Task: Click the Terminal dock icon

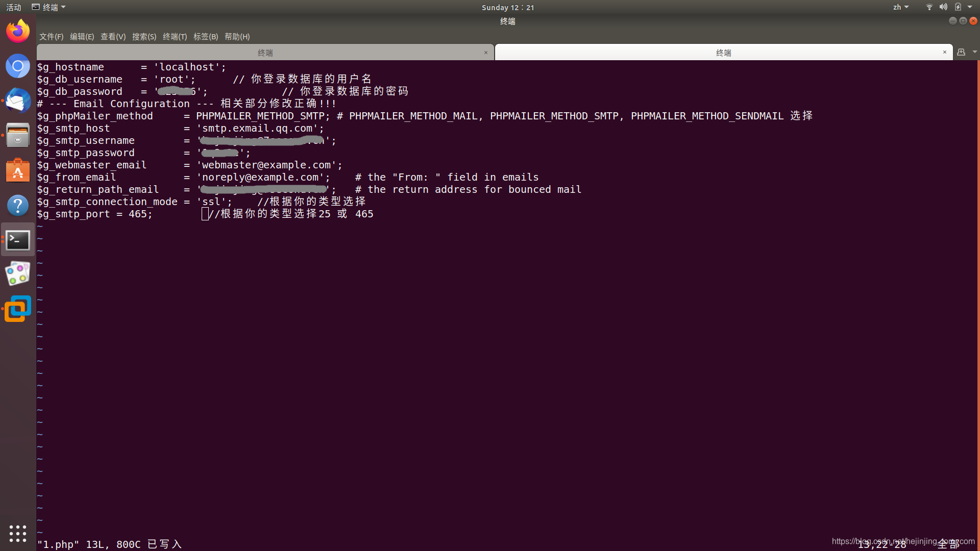Action: click(x=18, y=240)
